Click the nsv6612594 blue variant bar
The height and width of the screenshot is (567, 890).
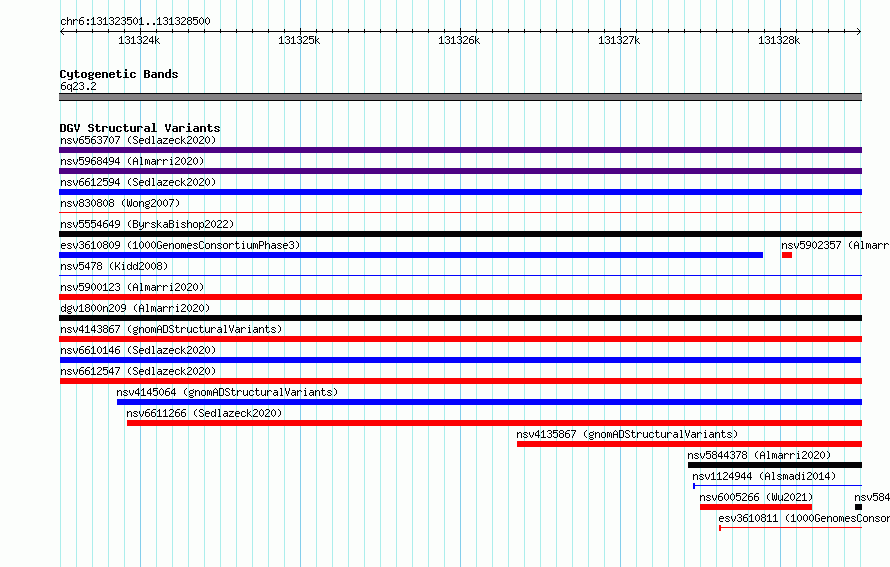[x=460, y=192]
